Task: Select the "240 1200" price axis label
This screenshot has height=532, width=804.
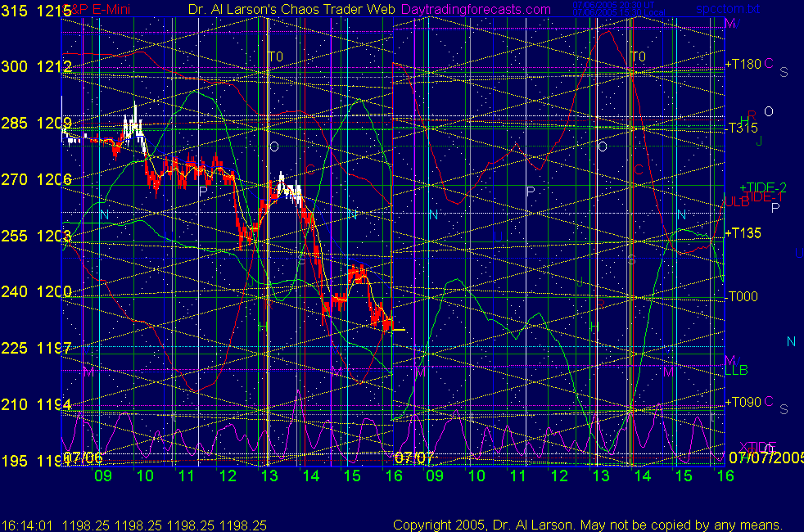Action: [36, 291]
